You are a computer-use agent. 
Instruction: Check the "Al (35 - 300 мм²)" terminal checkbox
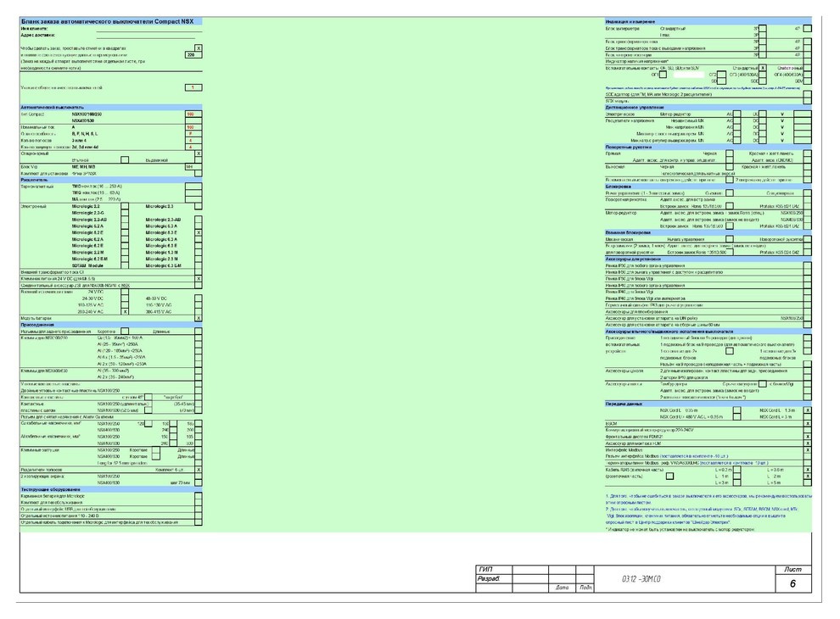199,371
